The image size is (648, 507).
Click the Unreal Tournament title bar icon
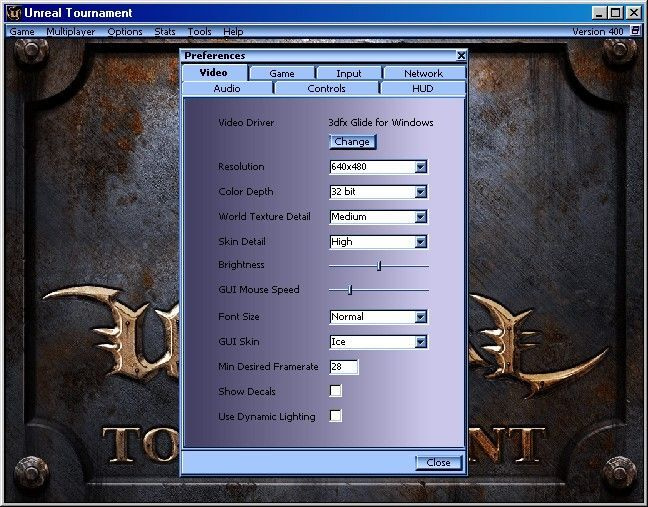click(x=14, y=13)
